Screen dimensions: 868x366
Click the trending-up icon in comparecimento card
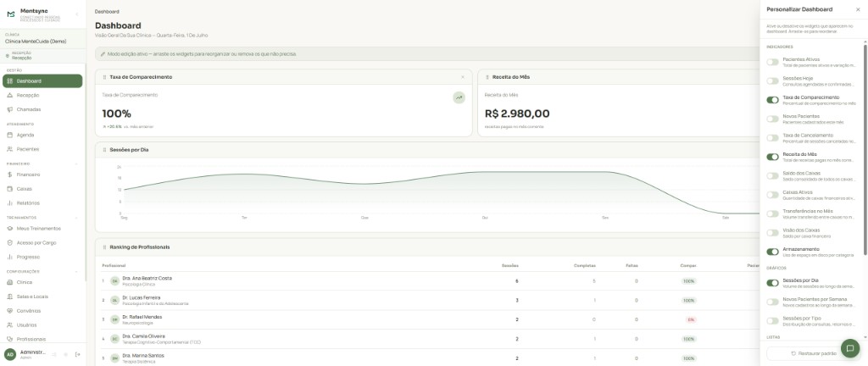[x=459, y=98]
